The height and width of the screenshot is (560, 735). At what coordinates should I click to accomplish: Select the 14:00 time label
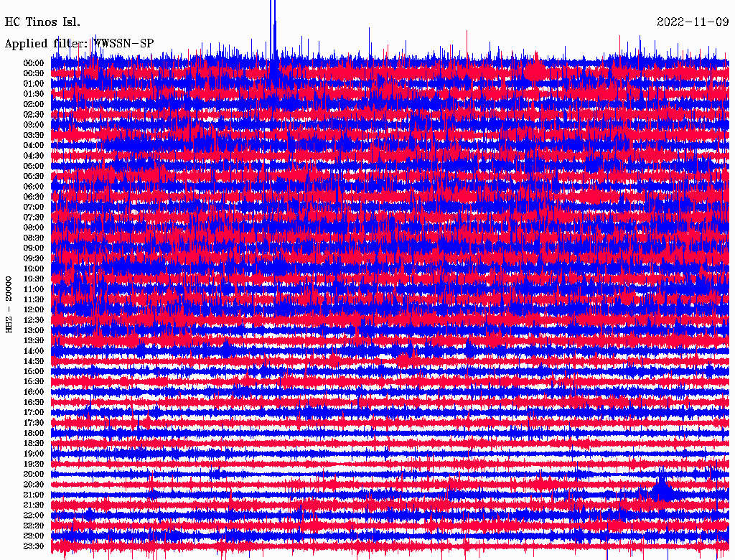pyautogui.click(x=34, y=351)
